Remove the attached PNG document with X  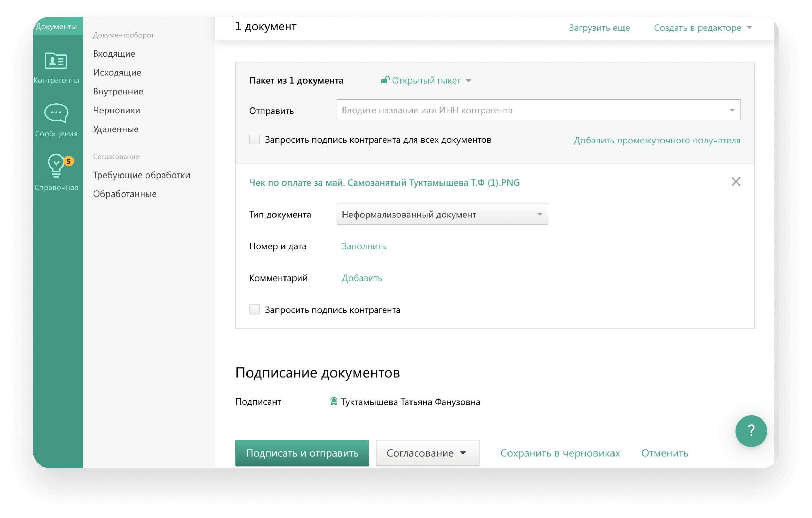[x=736, y=182]
